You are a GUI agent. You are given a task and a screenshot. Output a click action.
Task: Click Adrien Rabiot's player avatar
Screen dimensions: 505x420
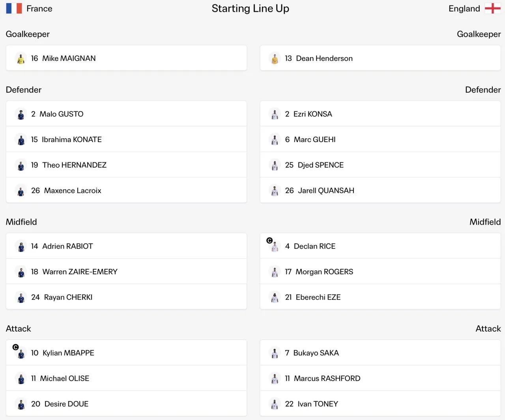[21, 246]
